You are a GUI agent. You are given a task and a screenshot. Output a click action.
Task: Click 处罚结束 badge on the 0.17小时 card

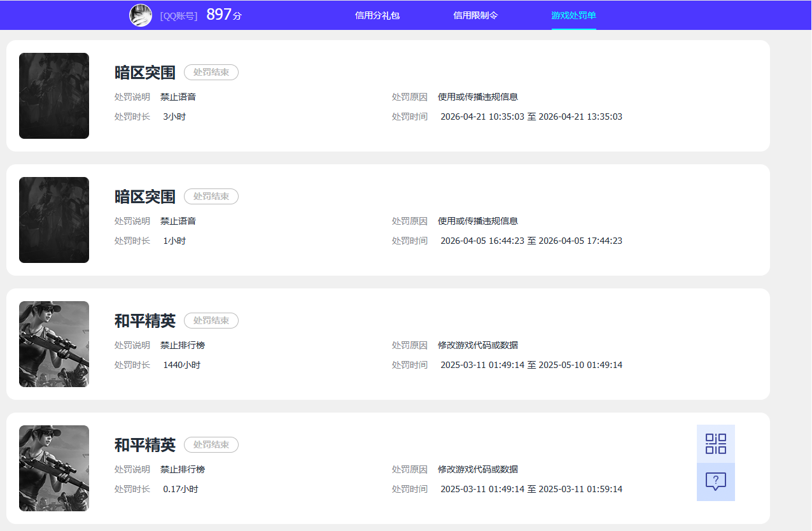(211, 445)
